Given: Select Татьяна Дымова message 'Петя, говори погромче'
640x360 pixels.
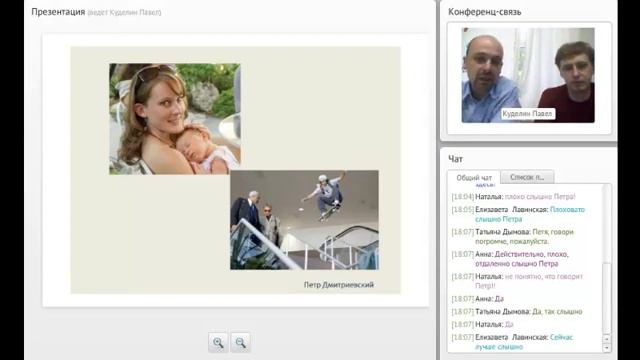Looking at the screenshot, I should coord(513,237).
